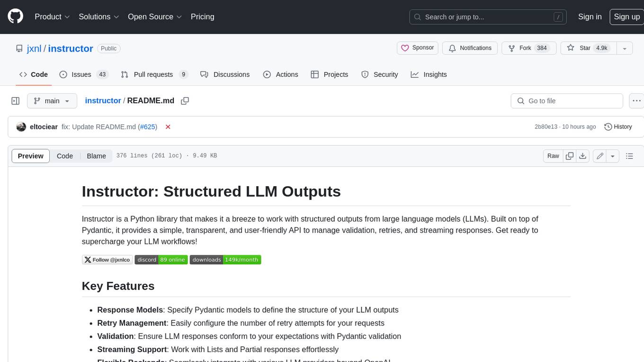Download the raw file
The width and height of the screenshot is (644, 362).
coord(583,156)
